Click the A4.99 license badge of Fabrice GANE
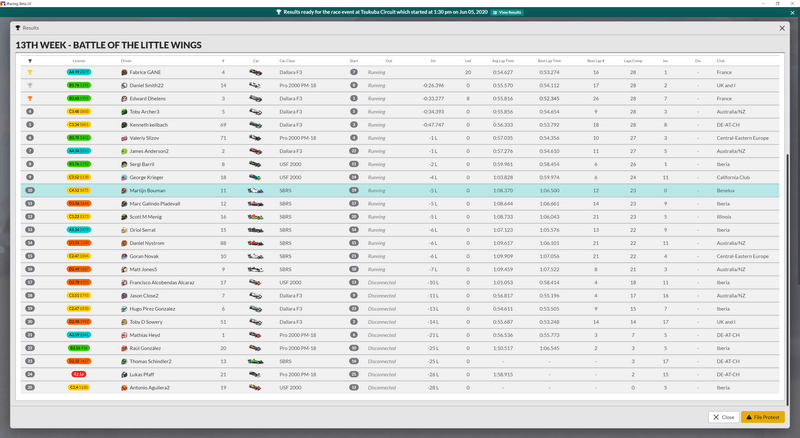Viewport: 800px width, 438px height. pos(79,72)
